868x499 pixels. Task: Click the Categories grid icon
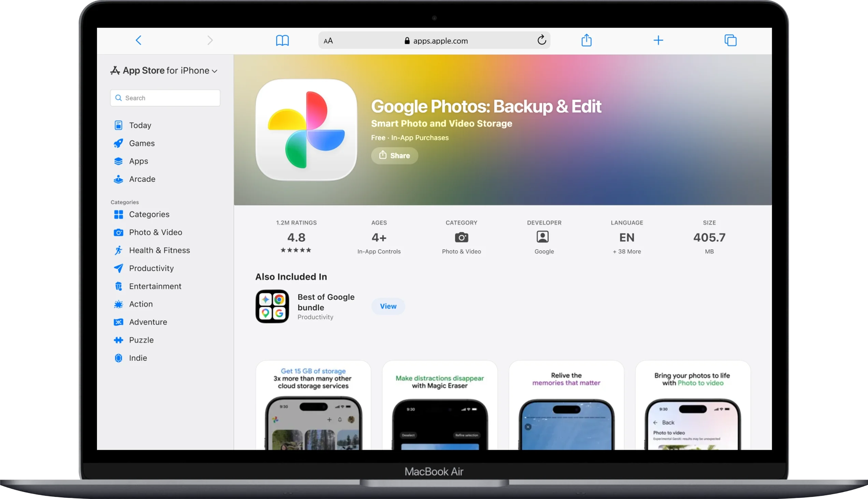(x=118, y=215)
